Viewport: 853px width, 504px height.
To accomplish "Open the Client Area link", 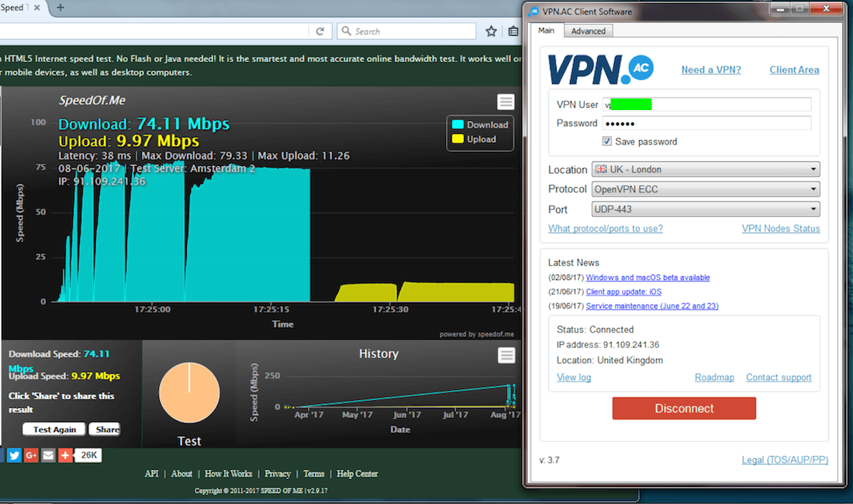I will coord(794,70).
